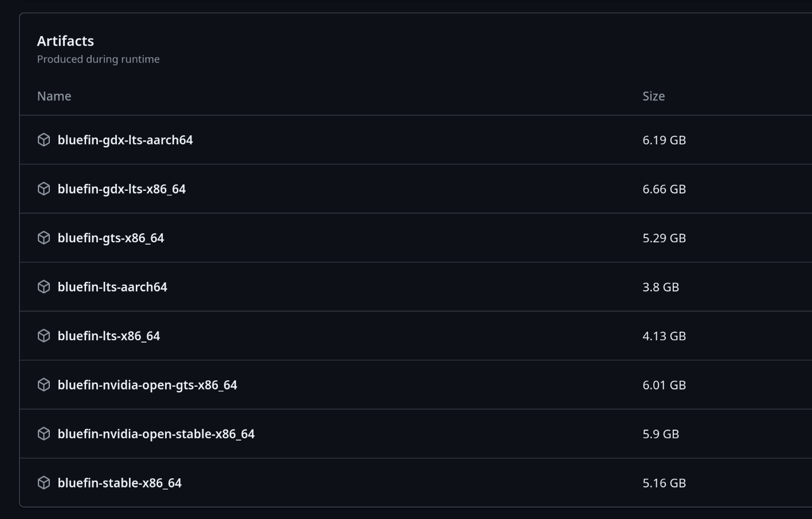The height and width of the screenshot is (519, 812).
Task: Click the package icon beside bluefin-stable-x86_64
Action: coord(44,483)
